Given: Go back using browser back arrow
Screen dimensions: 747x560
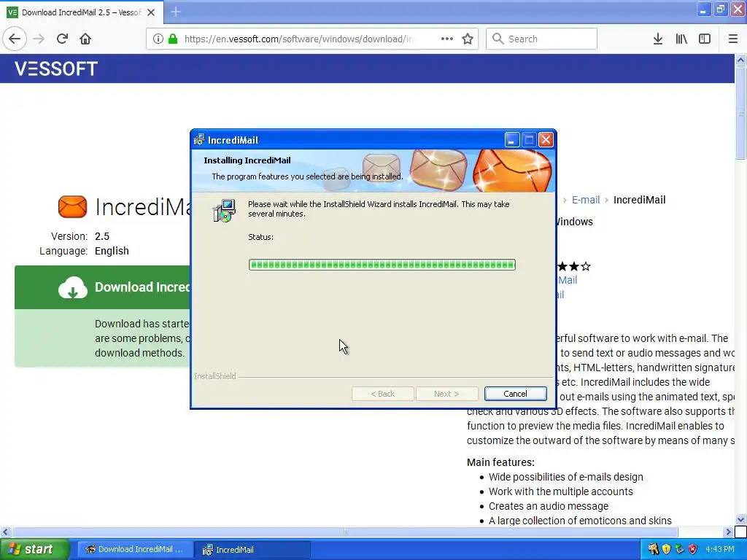Looking at the screenshot, I should click(15, 39).
